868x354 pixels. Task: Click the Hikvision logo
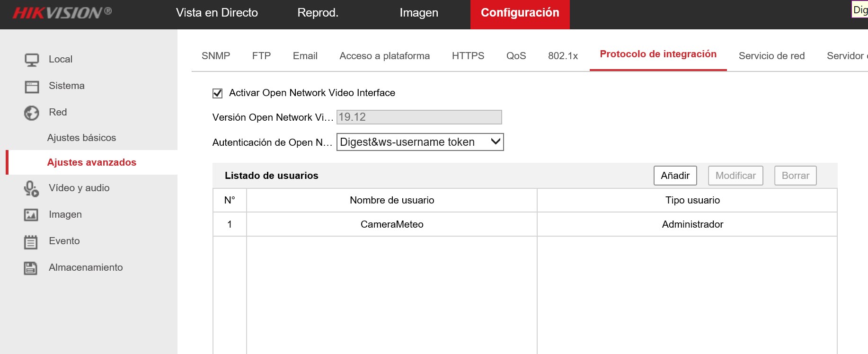tap(62, 13)
